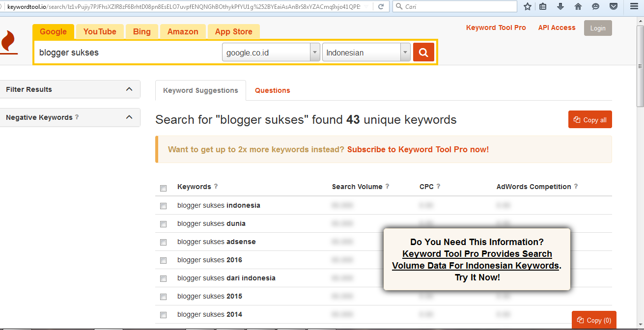Switch to the App Store tab
The height and width of the screenshot is (330, 644).
pos(233,31)
